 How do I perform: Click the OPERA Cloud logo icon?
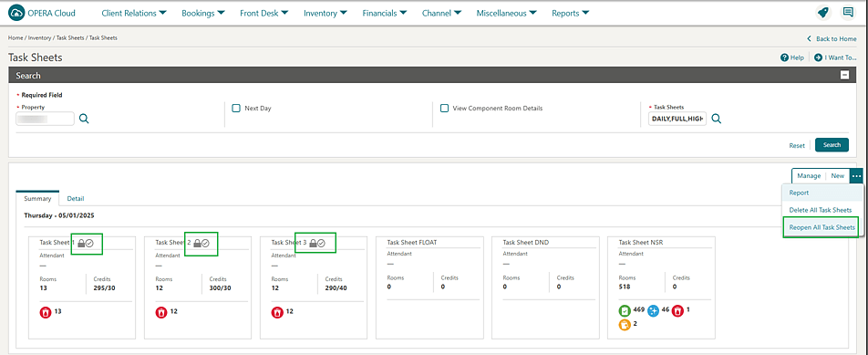pos(16,13)
